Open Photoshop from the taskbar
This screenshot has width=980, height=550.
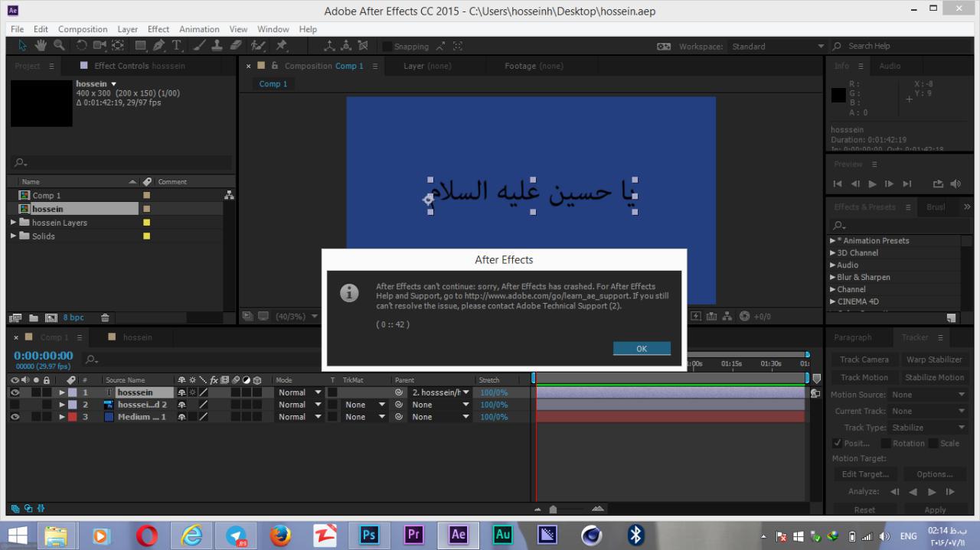click(x=369, y=535)
